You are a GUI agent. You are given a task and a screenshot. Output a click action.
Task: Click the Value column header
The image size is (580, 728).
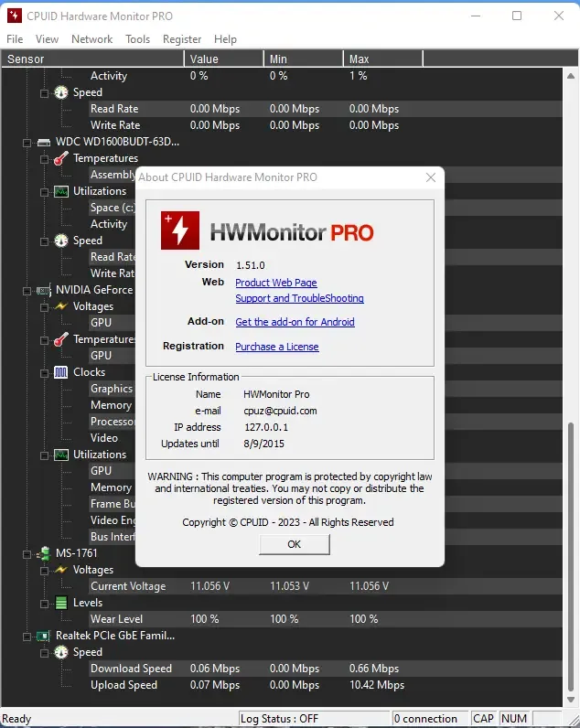point(224,59)
